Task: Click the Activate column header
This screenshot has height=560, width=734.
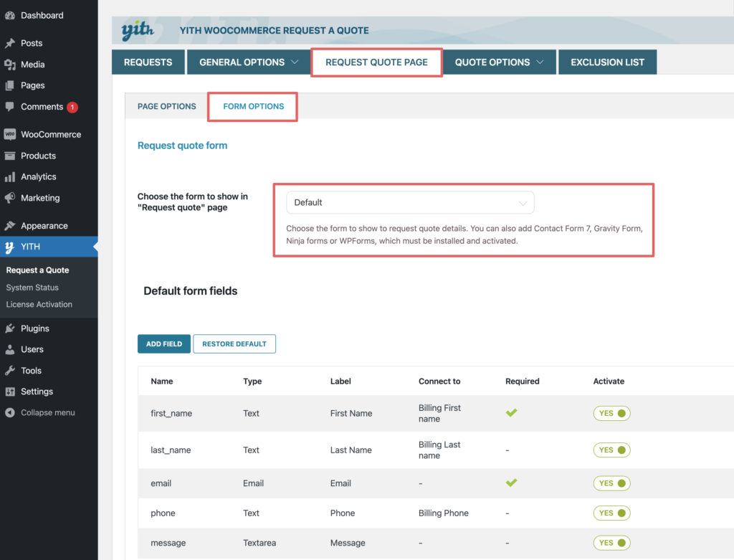Action: point(609,381)
